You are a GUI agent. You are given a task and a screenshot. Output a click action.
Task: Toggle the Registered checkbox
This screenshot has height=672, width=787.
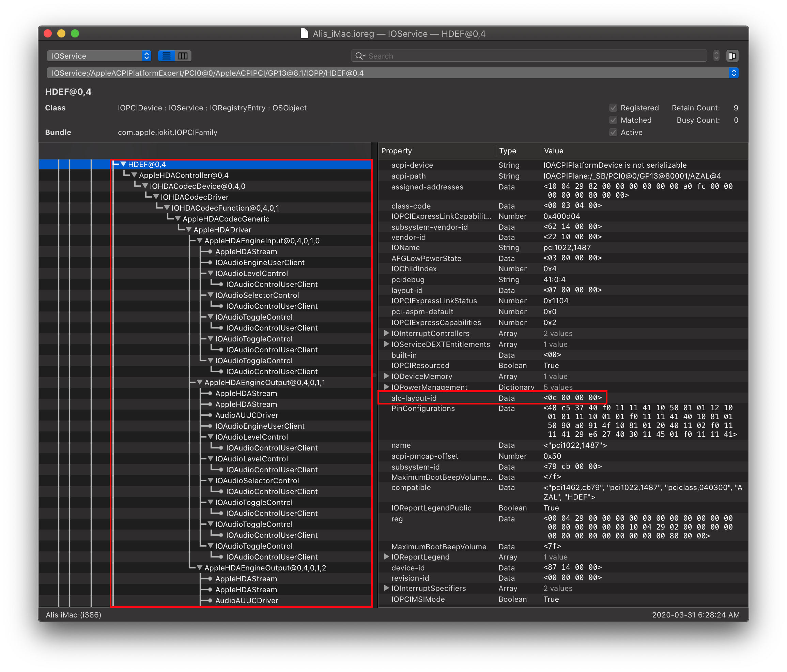[x=613, y=108]
